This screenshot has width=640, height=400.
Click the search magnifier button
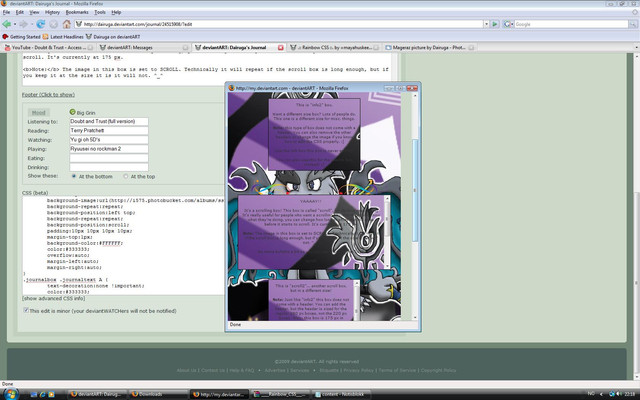(x=632, y=24)
